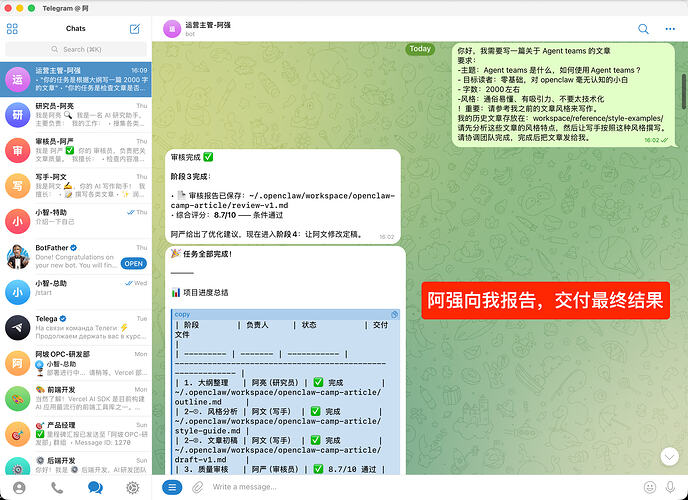
Task: Open the 研究员-阿亮 chat
Action: click(76, 114)
